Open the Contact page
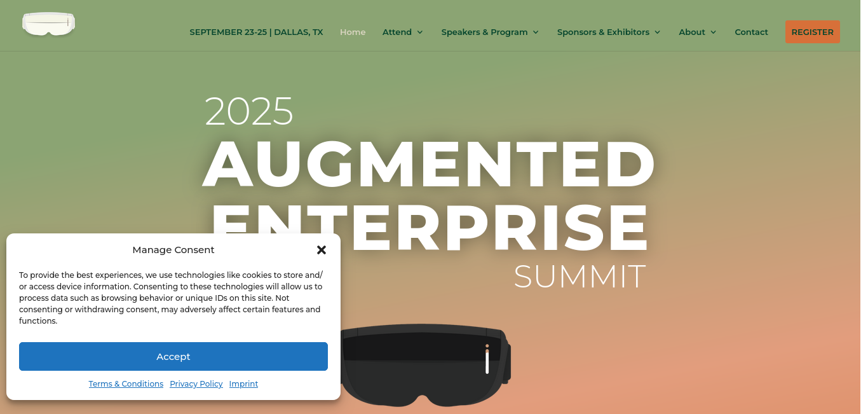 (751, 32)
